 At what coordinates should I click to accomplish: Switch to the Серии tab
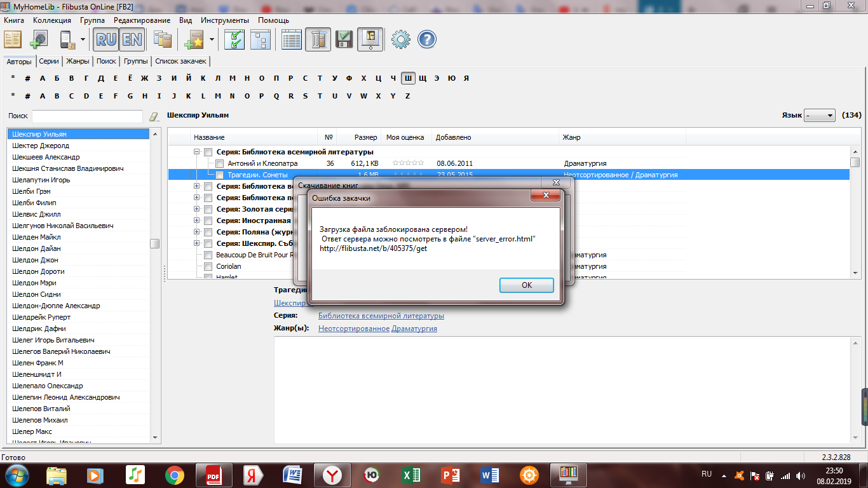coord(49,61)
